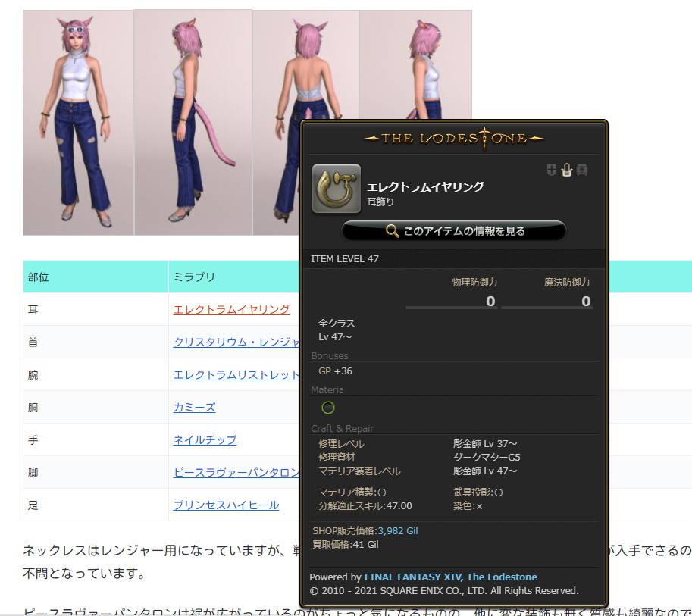Click the armoire chest icon in tooltip header

tap(582, 170)
